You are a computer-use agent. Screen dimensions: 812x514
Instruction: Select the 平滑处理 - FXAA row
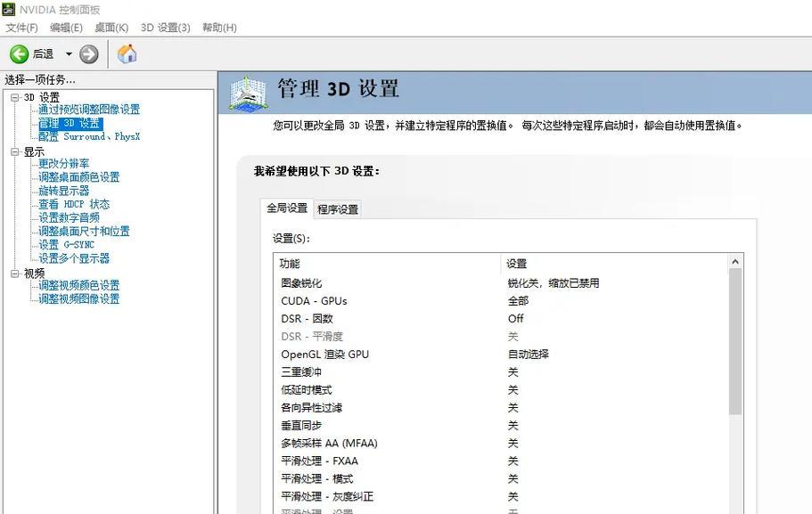tap(501, 461)
